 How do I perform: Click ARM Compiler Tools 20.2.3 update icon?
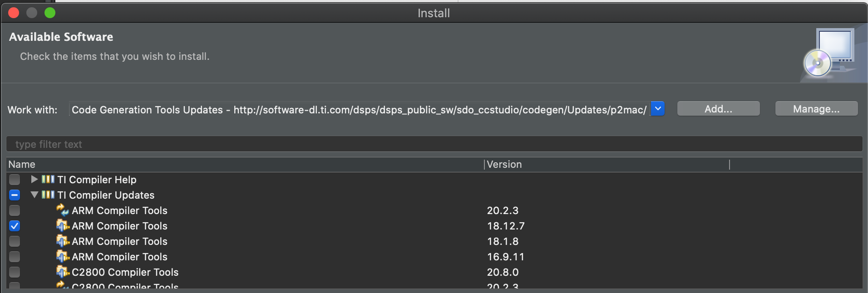[62, 210]
